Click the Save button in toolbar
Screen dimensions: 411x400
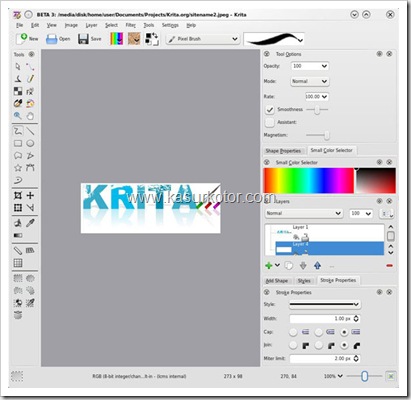click(90, 39)
